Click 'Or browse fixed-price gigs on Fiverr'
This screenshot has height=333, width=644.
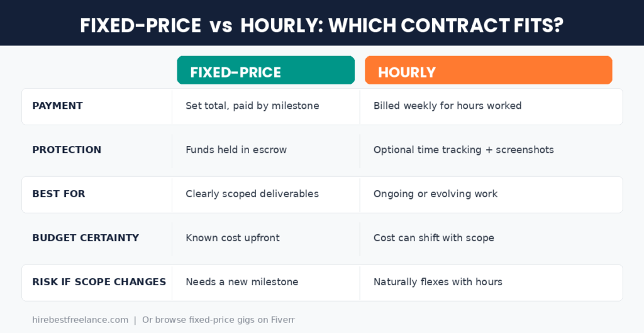point(218,320)
